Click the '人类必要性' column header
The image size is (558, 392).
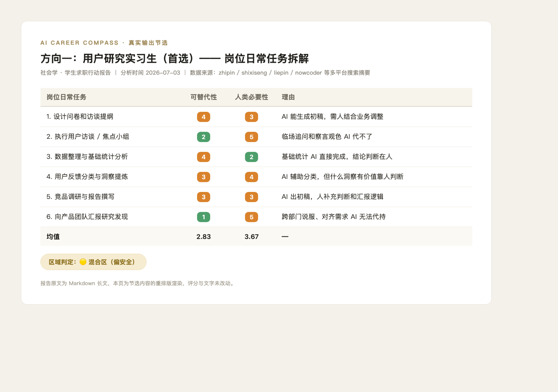251,97
